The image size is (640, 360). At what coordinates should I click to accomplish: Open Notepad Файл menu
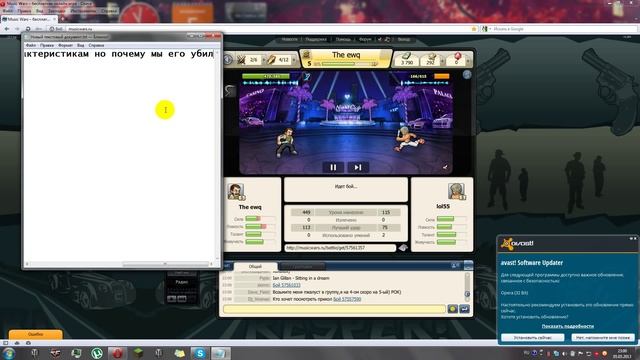click(31, 45)
